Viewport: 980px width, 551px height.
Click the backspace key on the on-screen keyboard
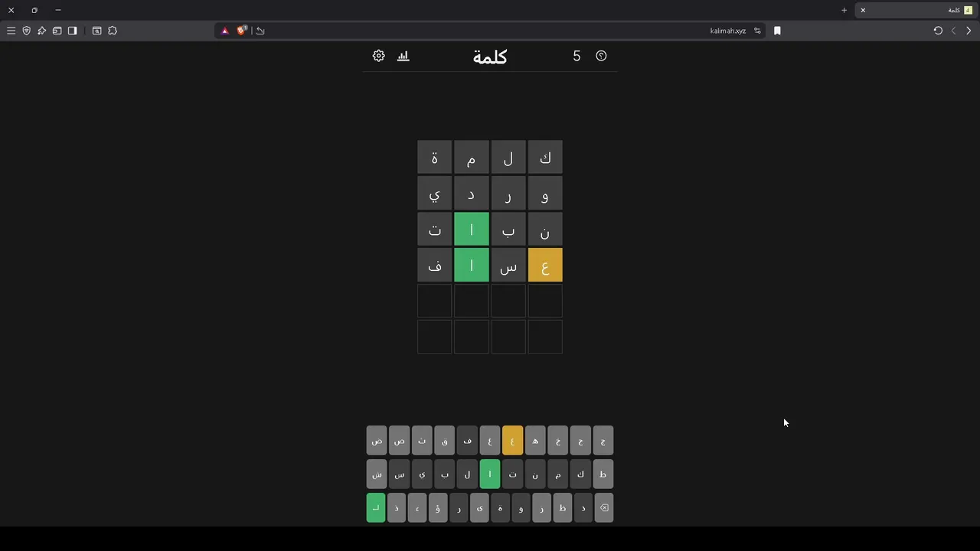[x=604, y=507]
